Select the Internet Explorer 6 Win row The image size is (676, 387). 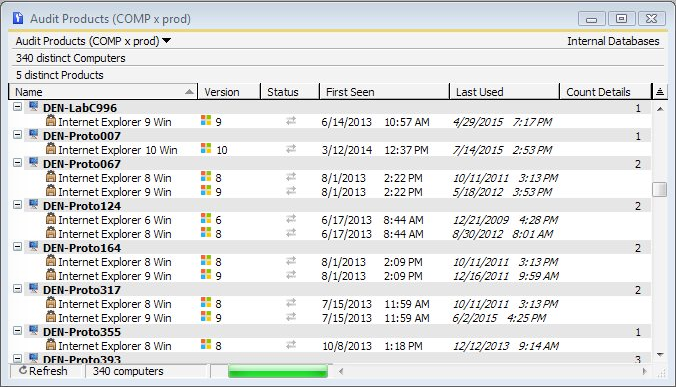pos(330,220)
